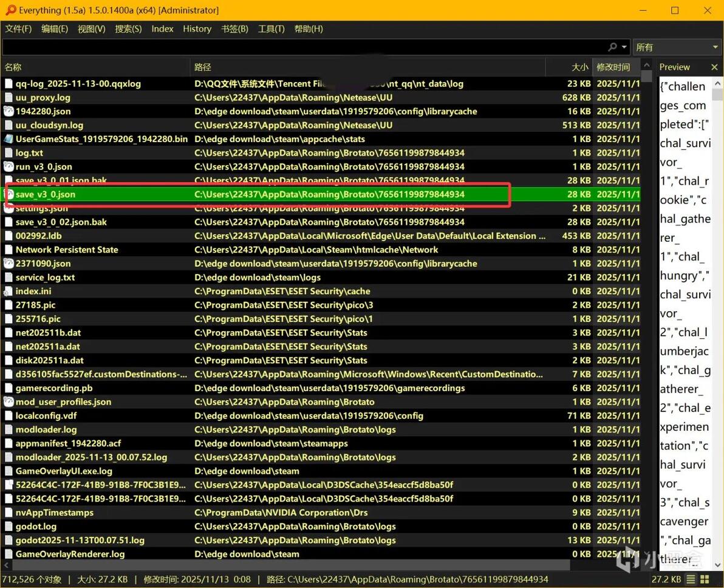
Task: Select the save_v3_0.json file name
Action: click(x=45, y=194)
